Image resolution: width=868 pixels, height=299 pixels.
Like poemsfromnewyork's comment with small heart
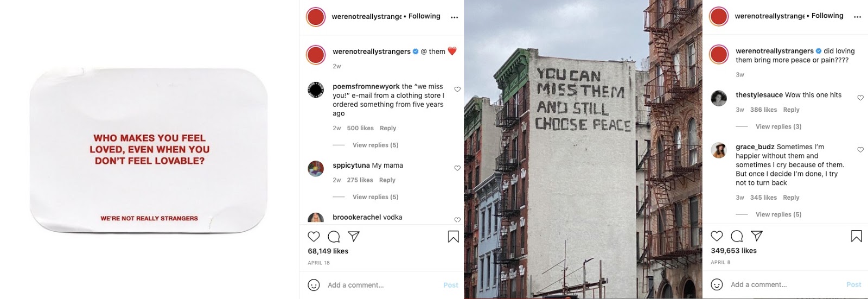pos(457,90)
